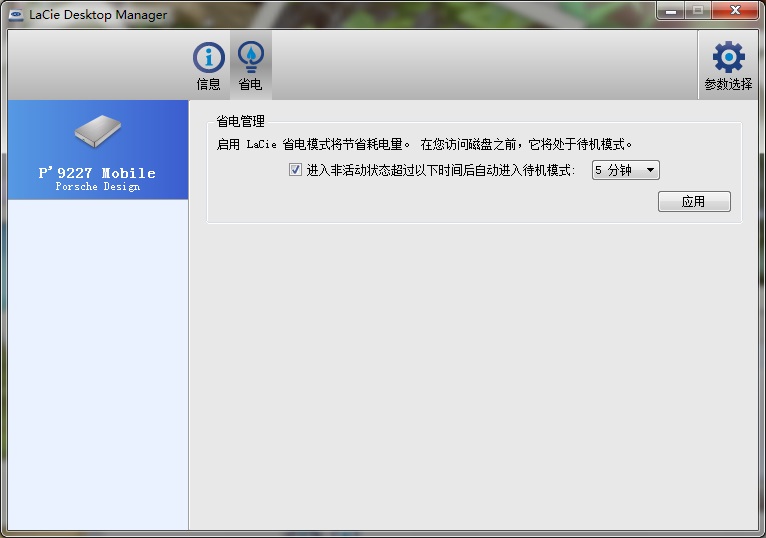Screen dimensions: 766x538
Task: Maximize the LaCie Desktop Manager window
Action: [x=696, y=11]
